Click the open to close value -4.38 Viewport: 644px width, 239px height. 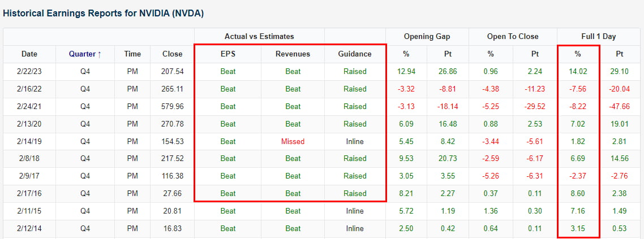(x=492, y=89)
